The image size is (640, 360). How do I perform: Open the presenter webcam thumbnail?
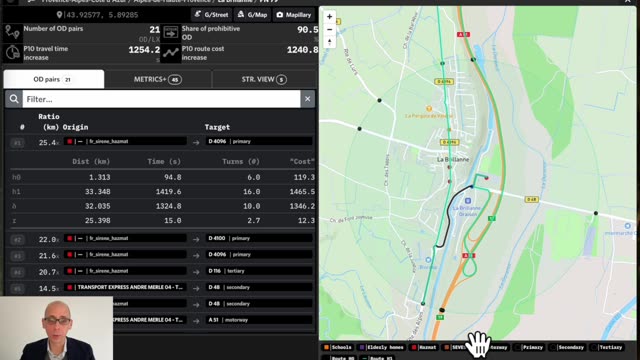(x=56, y=328)
